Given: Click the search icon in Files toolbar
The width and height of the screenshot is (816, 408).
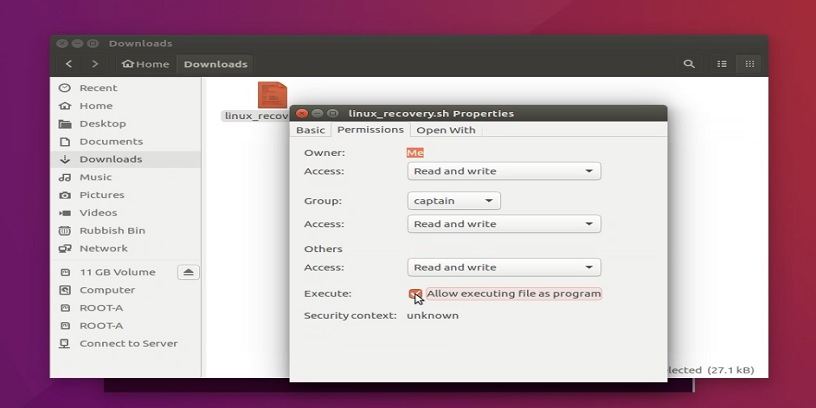Looking at the screenshot, I should pos(689,64).
